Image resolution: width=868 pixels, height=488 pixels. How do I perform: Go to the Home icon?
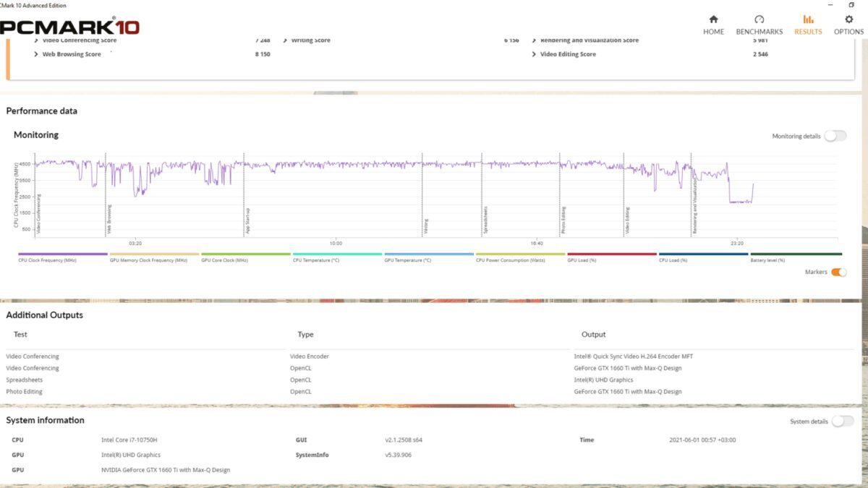tap(713, 20)
